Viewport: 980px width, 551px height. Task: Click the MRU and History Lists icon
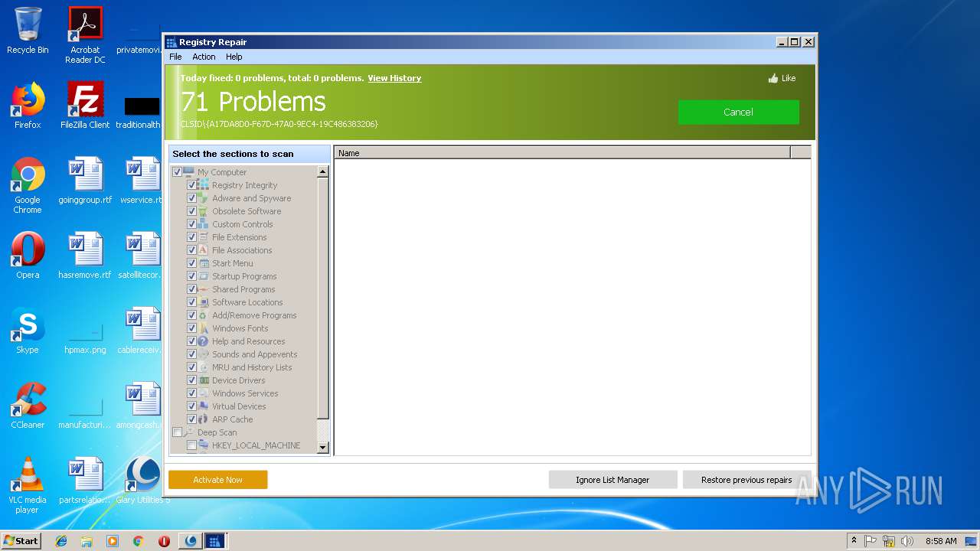[x=204, y=367]
